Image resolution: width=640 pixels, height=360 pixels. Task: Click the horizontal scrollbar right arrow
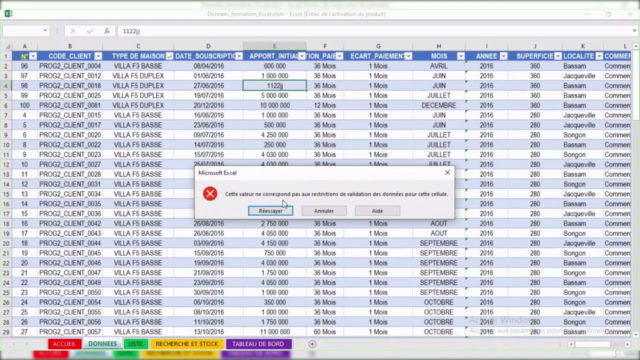[628, 344]
